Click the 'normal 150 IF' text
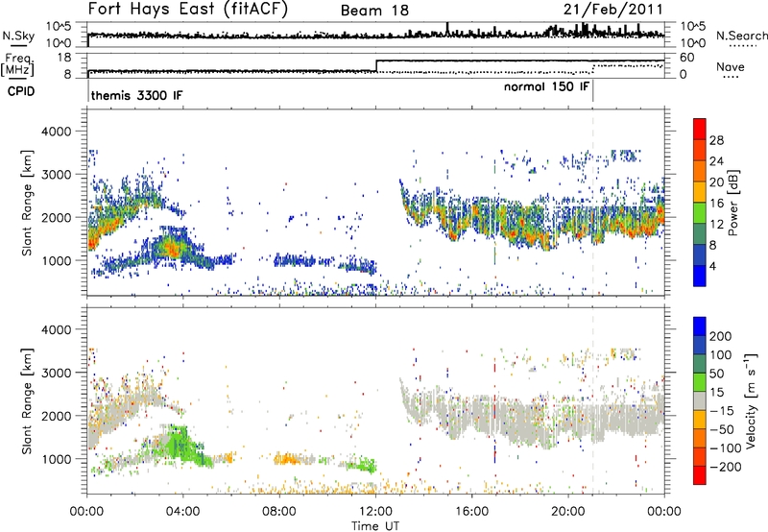 546,86
